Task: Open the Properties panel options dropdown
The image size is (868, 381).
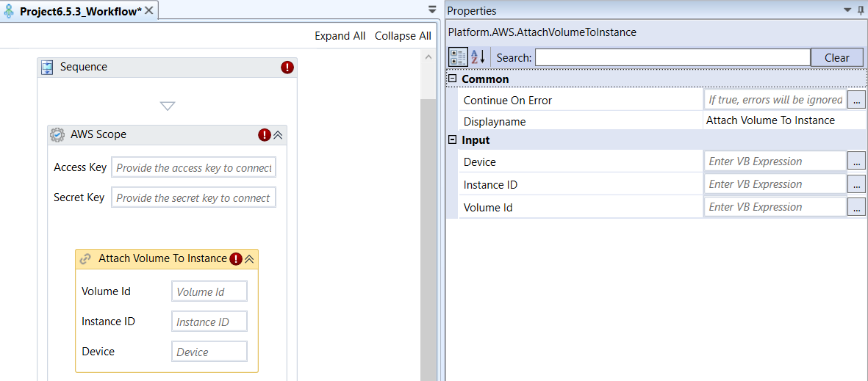Action: 847,10
